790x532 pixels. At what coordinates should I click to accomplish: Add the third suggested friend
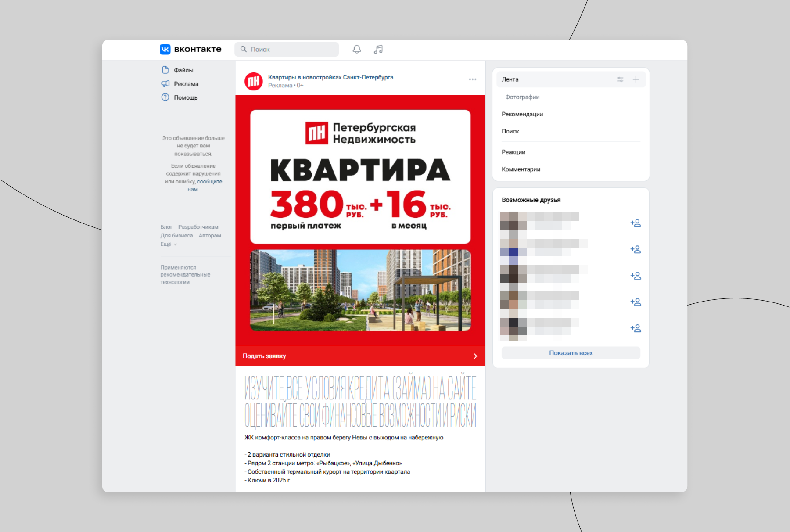point(636,276)
